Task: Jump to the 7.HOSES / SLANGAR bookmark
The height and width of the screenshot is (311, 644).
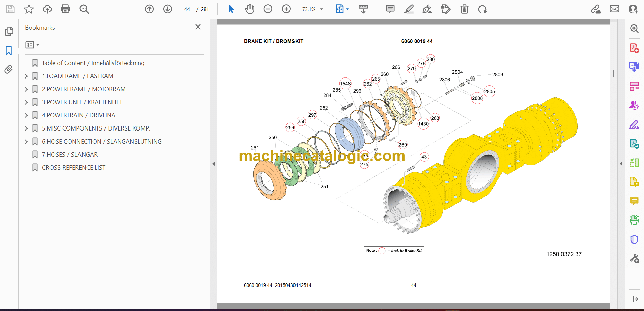Action: (69, 155)
